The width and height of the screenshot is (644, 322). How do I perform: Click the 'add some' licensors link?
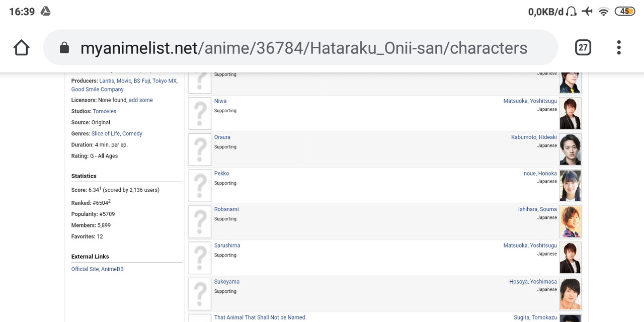141,100
